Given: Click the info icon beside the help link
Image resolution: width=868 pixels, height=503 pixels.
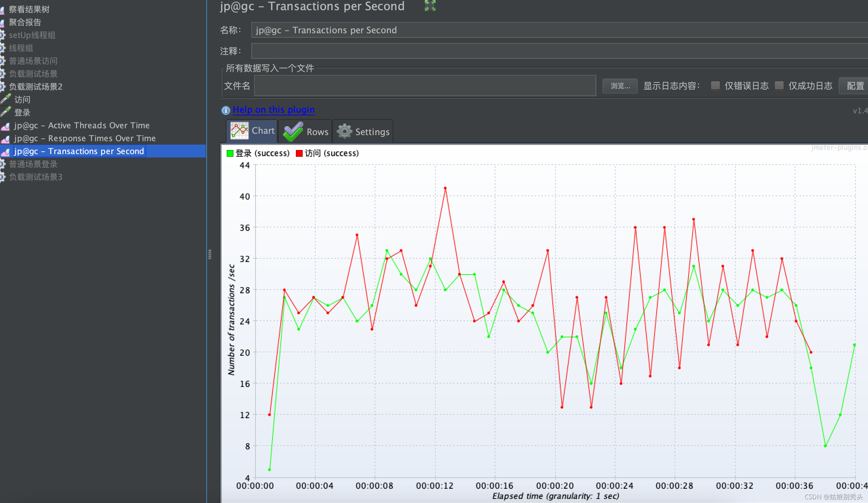Looking at the screenshot, I should pos(226,110).
